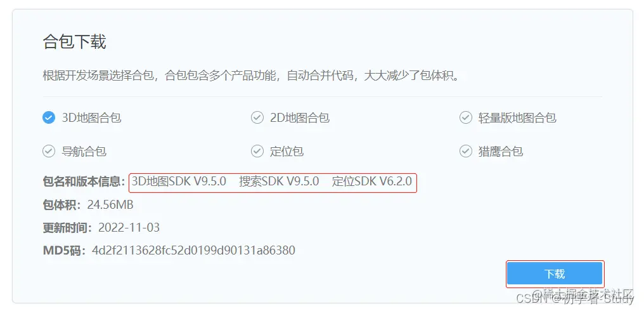The height and width of the screenshot is (311, 644).
Task: Click the check circle icon for 定位包
Action: click(x=257, y=152)
